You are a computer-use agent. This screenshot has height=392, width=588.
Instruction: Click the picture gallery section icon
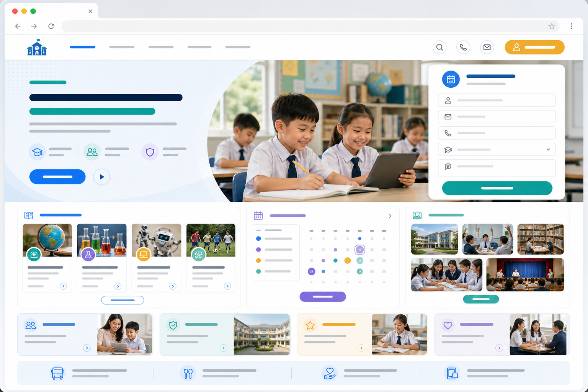[417, 216]
